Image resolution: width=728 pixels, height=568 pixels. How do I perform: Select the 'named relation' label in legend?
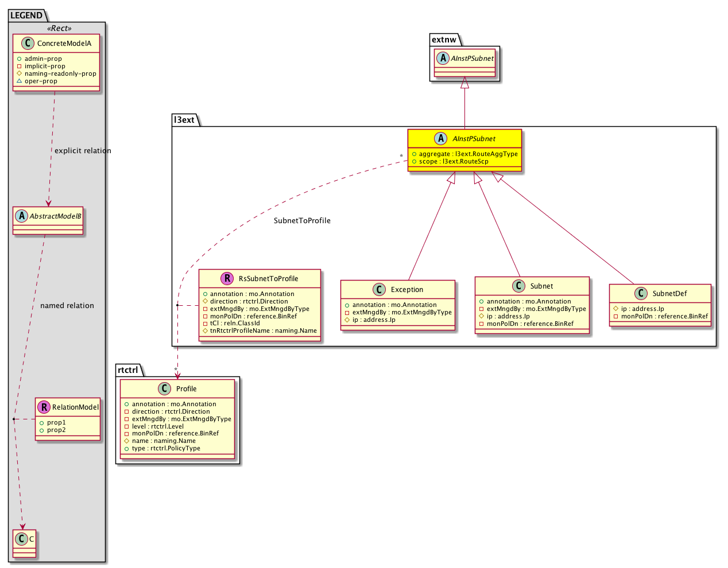coord(67,306)
